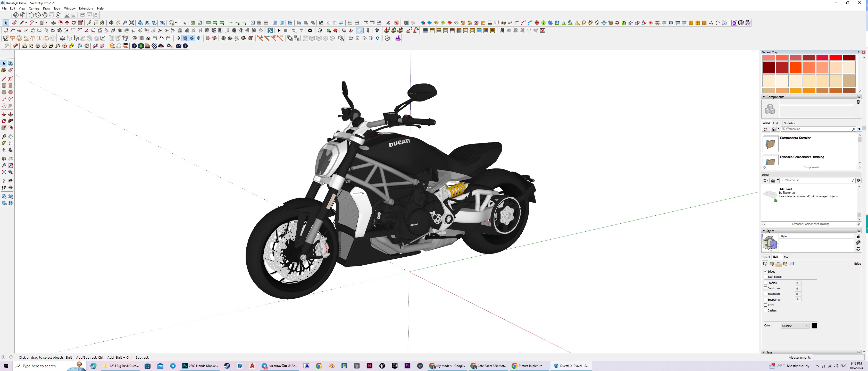Image resolution: width=868 pixels, height=371 pixels.
Task: Click the Update style refresh icon
Action: 858,249
